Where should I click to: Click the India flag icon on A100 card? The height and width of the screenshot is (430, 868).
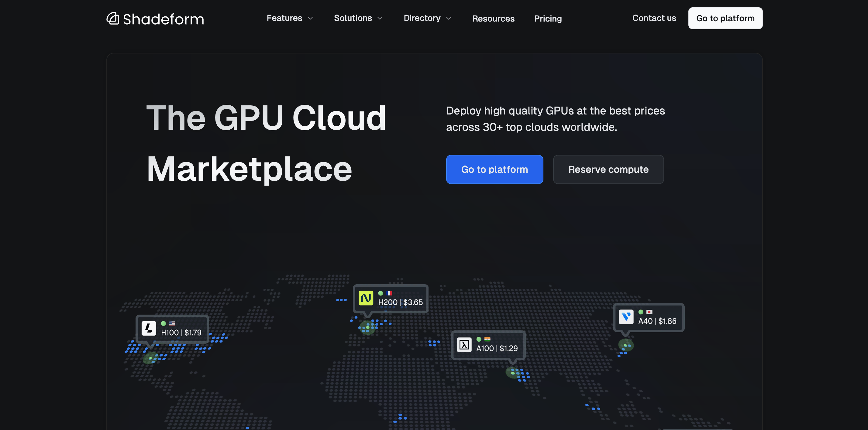(x=487, y=340)
